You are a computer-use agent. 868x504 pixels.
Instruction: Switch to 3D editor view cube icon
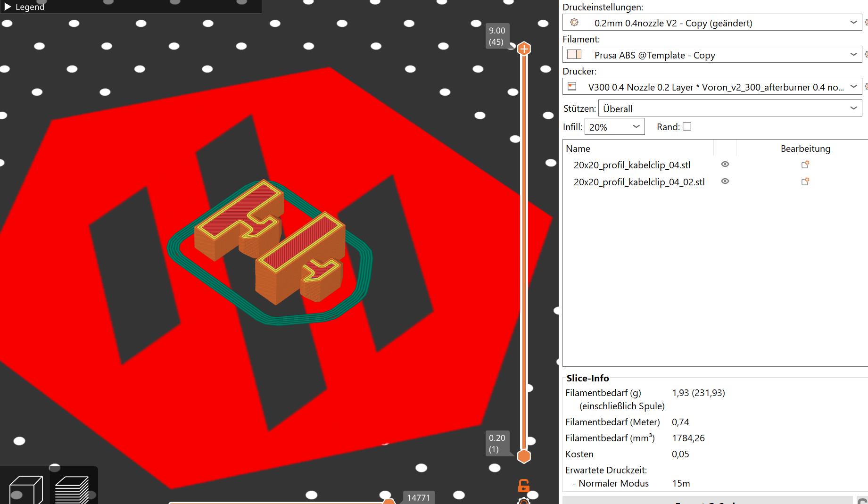26,490
